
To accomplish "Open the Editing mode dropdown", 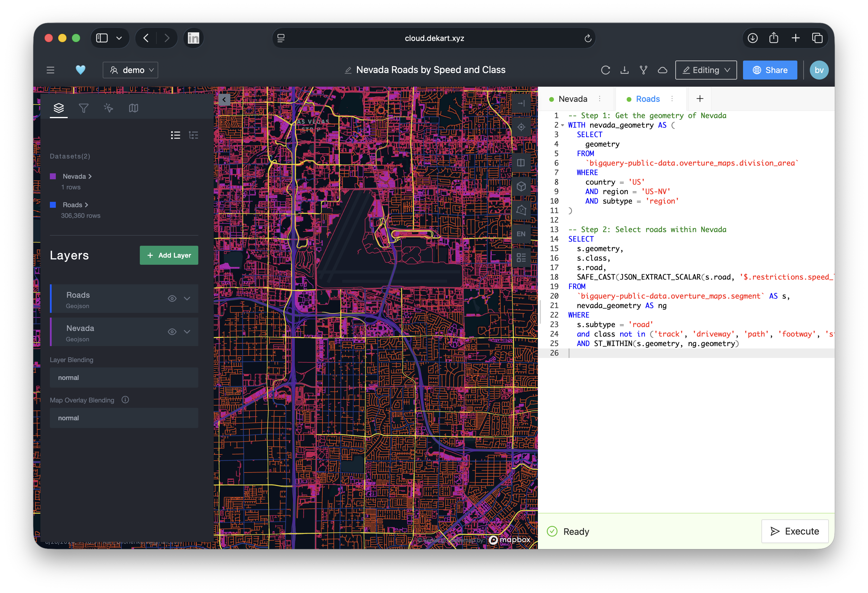I will coord(706,70).
